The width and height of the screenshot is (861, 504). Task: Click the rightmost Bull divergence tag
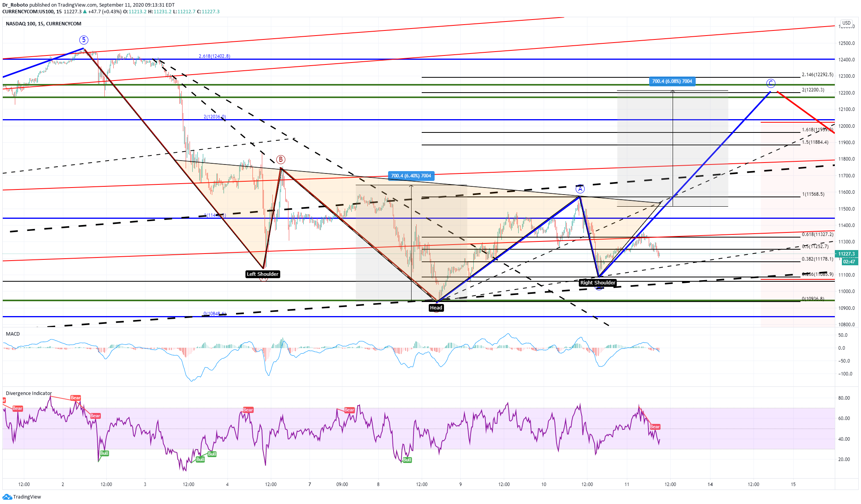[x=407, y=459]
